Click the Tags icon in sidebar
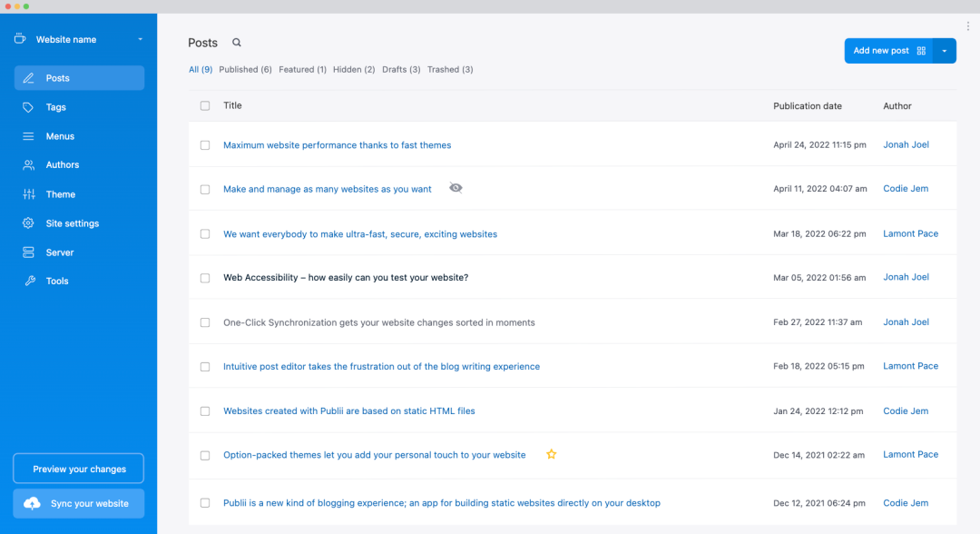Viewport: 980px width, 534px height. click(x=28, y=107)
